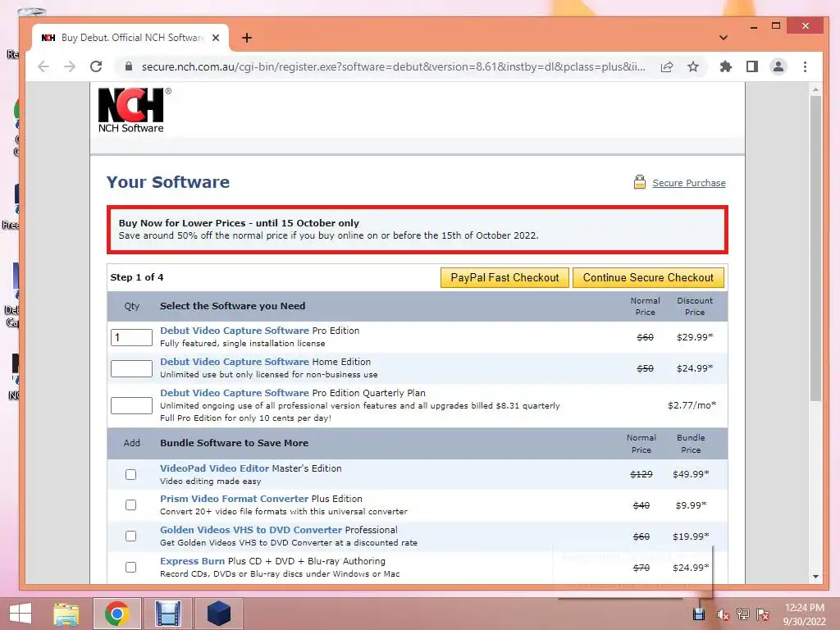The width and height of the screenshot is (840, 630).
Task: Click the page vertical scrollbar thumb
Action: click(815, 249)
